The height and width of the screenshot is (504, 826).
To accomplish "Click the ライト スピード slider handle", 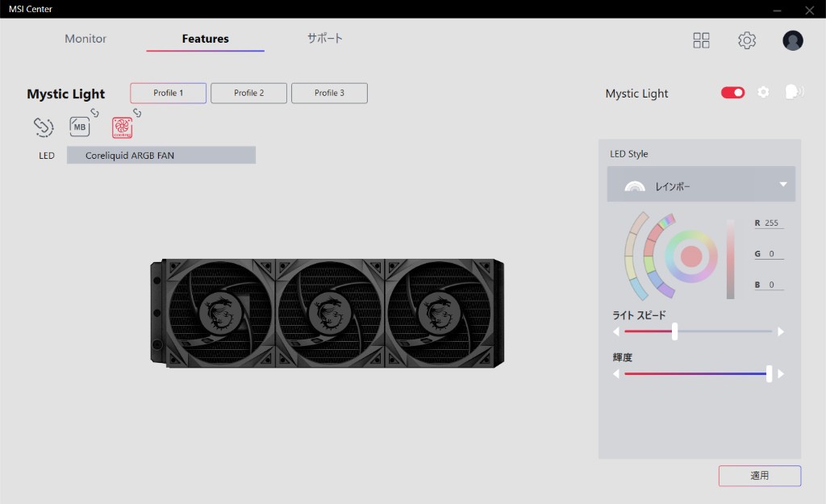I will pos(674,331).
